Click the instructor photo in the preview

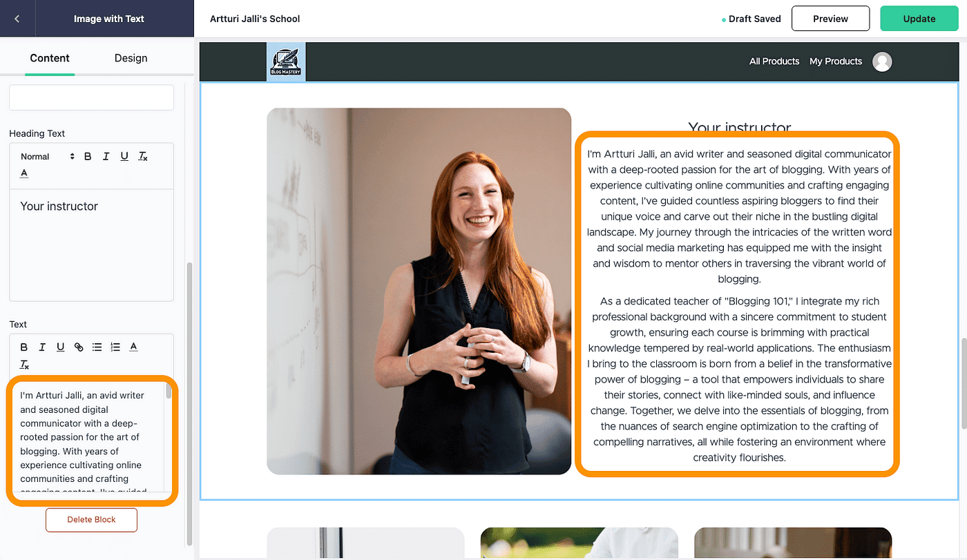[x=419, y=291]
